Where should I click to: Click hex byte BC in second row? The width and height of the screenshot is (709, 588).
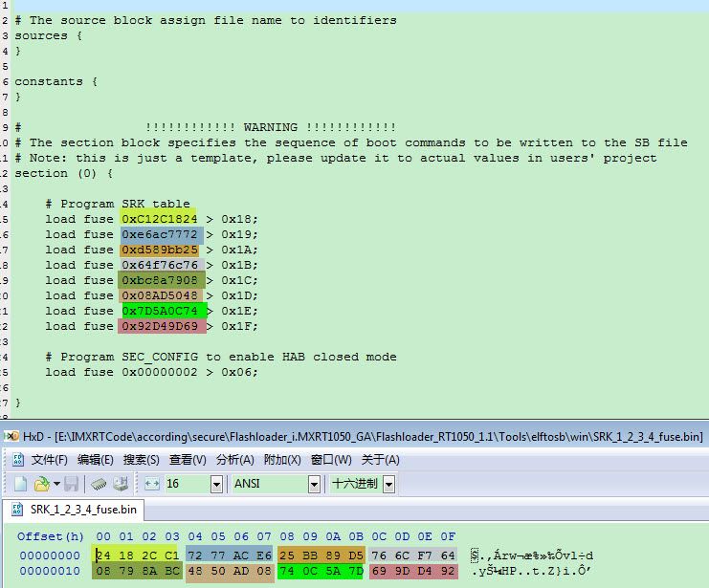[172, 571]
